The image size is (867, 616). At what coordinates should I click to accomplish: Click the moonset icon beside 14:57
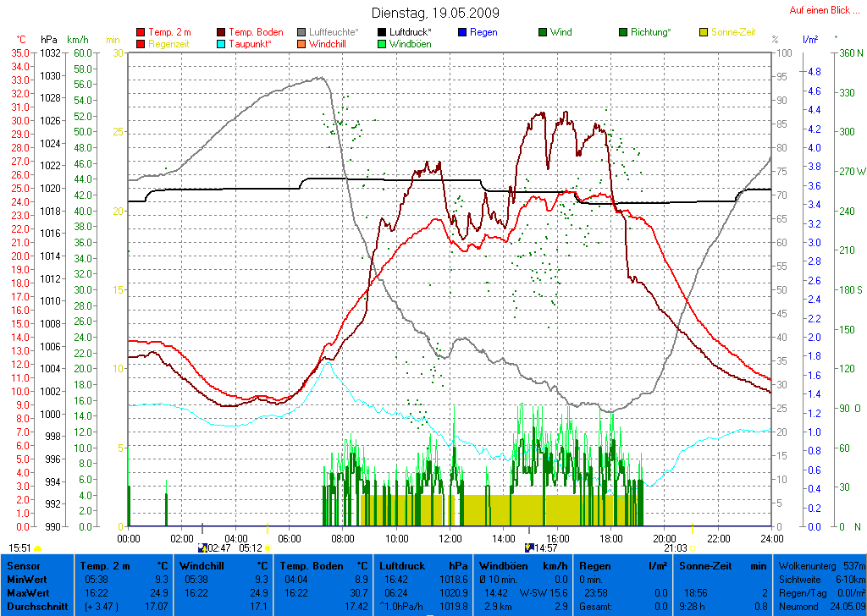[529, 548]
